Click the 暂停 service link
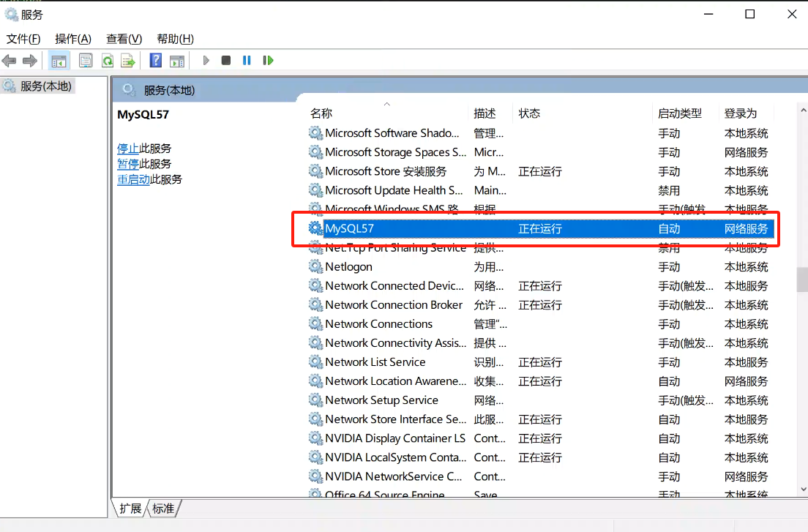Viewport: 808px width, 532px height. click(128, 164)
